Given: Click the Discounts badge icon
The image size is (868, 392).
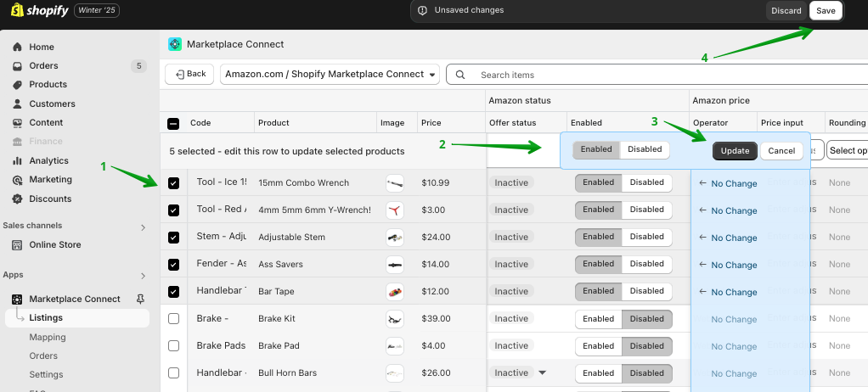Looking at the screenshot, I should [x=17, y=199].
